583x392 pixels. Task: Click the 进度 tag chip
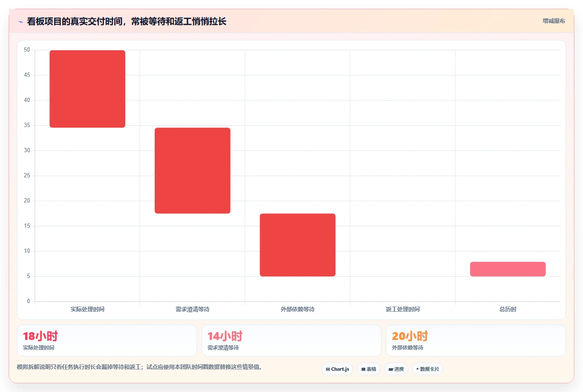396,369
